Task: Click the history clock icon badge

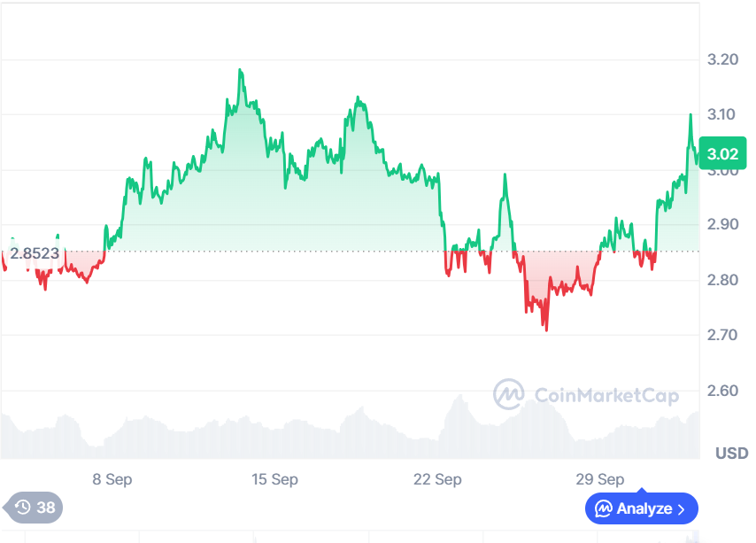Action: 23,508
